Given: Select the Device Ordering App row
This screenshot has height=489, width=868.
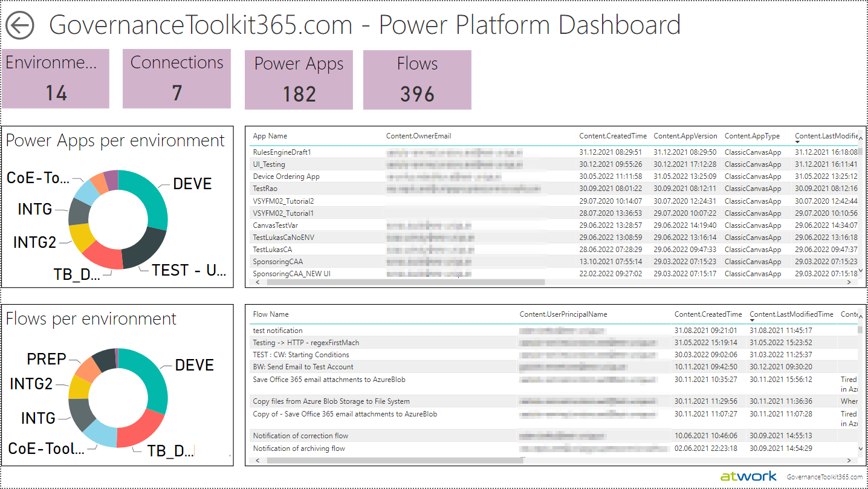Looking at the screenshot, I should pyautogui.click(x=286, y=176).
